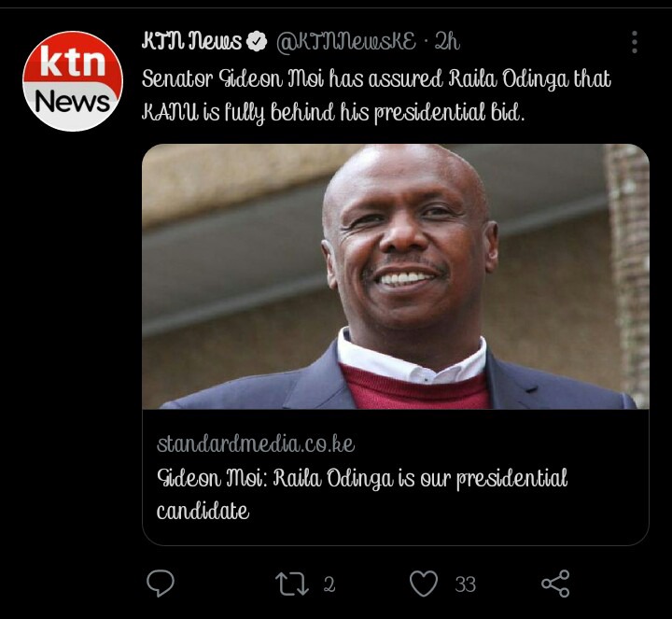Viewport: 672px width, 619px height.
Task: Retweet using the arrows icon
Action: 291,584
